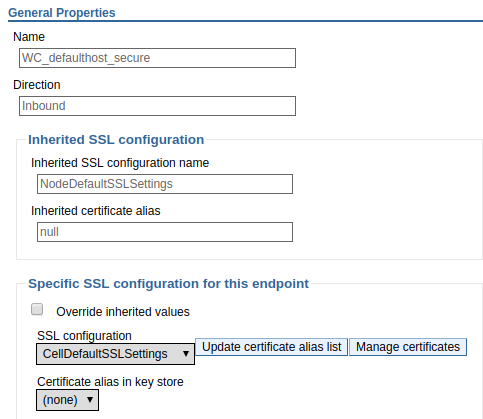The height and width of the screenshot is (419, 483).
Task: Click Specific SSL configuration for this endpoint title
Action: 169,284
